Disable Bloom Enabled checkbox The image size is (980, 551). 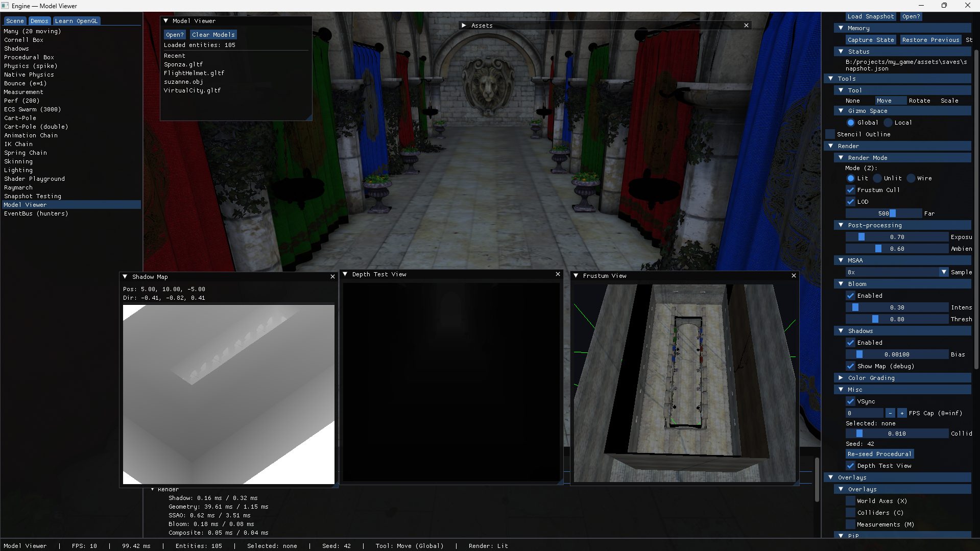pyautogui.click(x=851, y=296)
